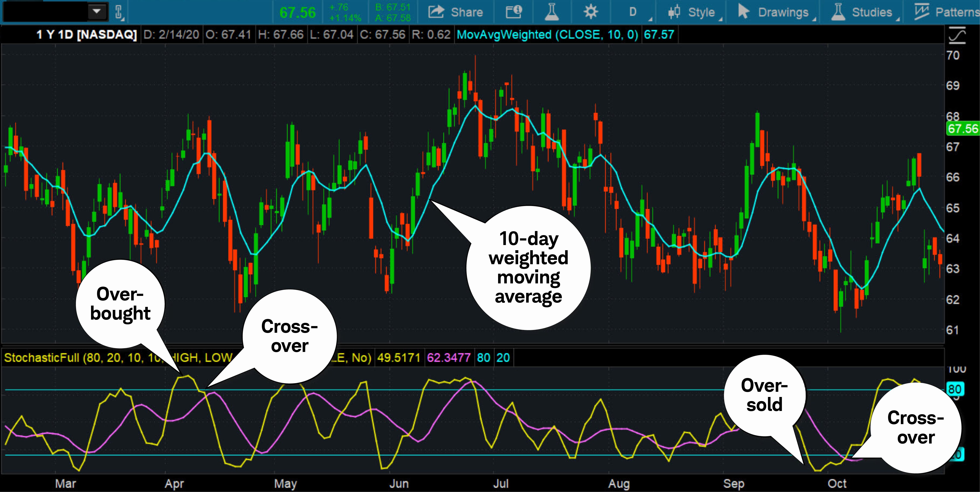Click the 80 level bubble on stochastic axis
980x492 pixels.
[x=955, y=389]
